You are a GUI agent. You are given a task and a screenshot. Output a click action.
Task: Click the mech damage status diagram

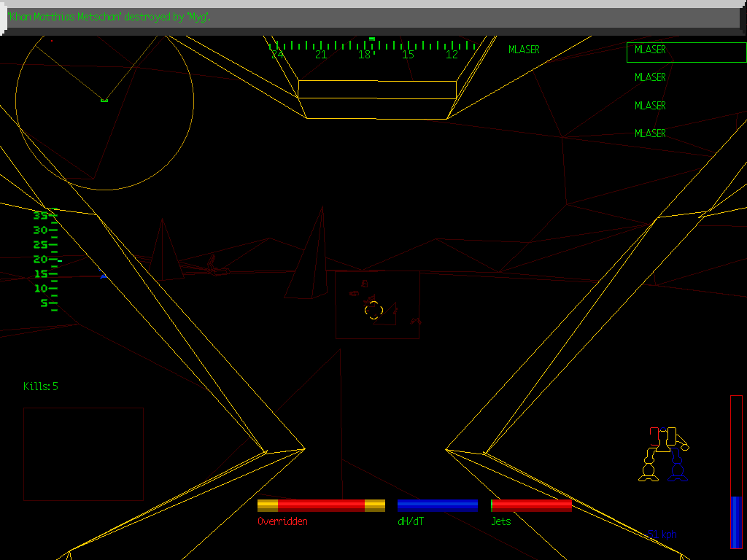[664, 454]
